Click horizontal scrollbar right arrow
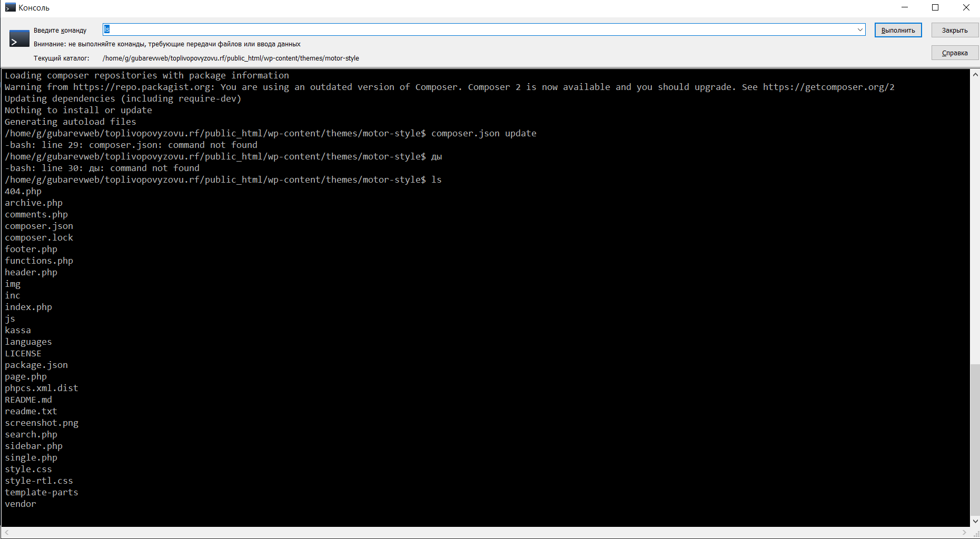The image size is (980, 539). click(x=965, y=532)
